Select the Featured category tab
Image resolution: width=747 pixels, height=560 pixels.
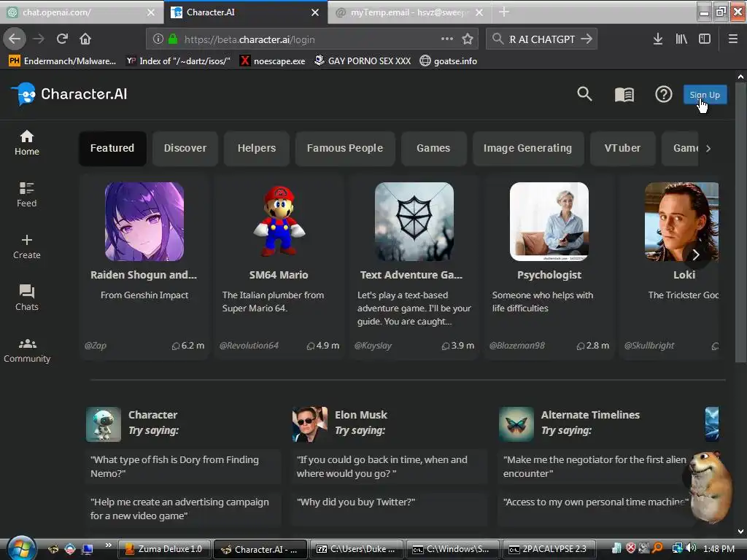[112, 148]
